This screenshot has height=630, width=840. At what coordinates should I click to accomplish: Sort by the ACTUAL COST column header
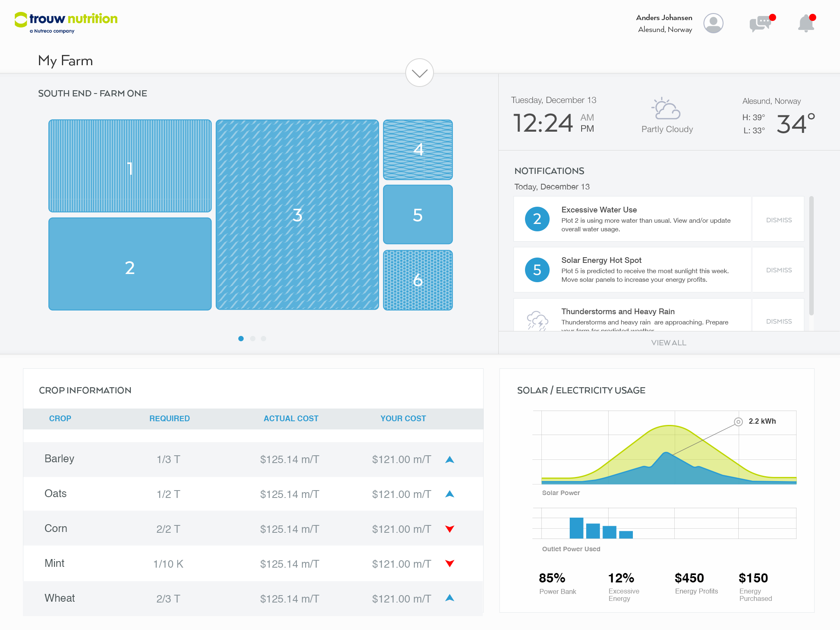click(x=291, y=419)
